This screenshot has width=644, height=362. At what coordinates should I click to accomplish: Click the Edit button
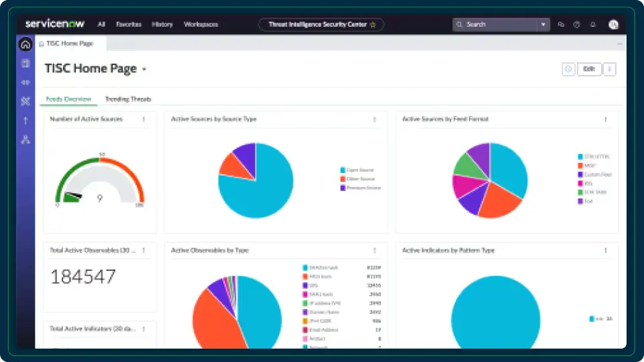click(589, 69)
